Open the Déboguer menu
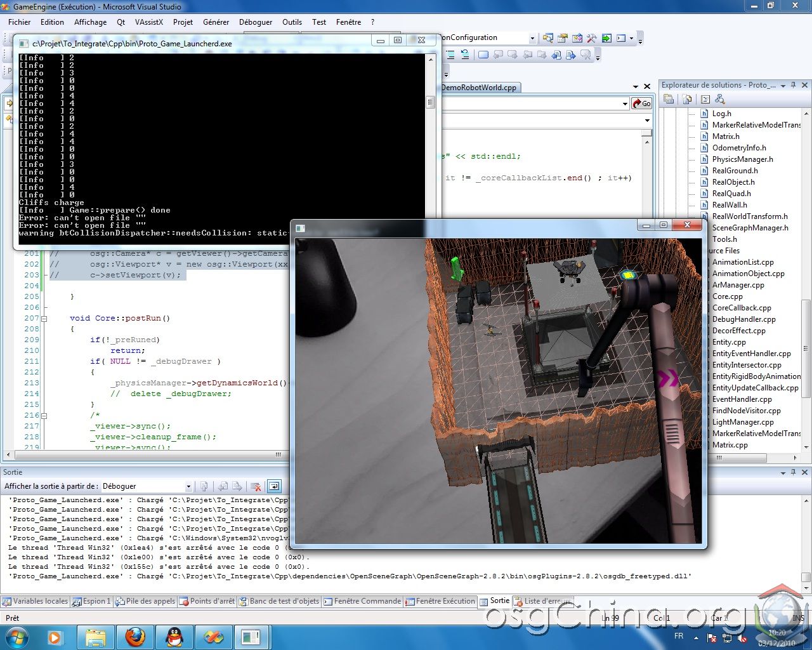Image resolution: width=812 pixels, height=650 pixels. point(256,22)
